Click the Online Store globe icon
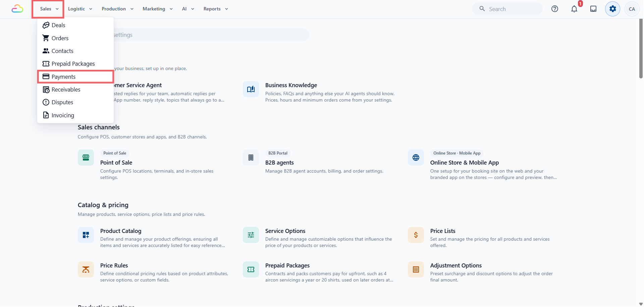Image resolution: width=644 pixels, height=307 pixels. coord(416,158)
